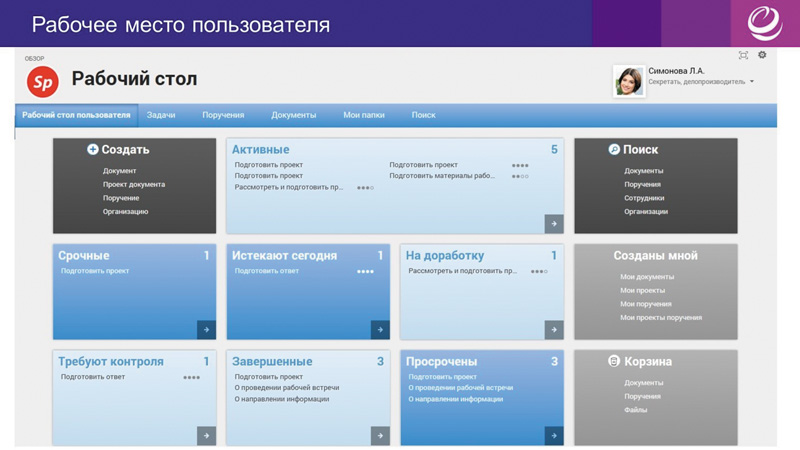Viewport: 800px width, 450px height.
Task: Open О направлении информации in Просрочены
Action: 456,399
